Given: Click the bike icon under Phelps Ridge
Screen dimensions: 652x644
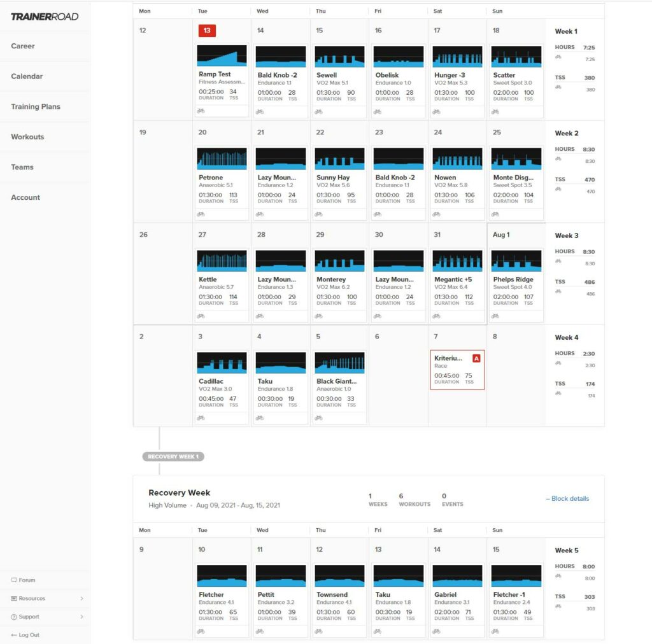Looking at the screenshot, I should pos(495,316).
